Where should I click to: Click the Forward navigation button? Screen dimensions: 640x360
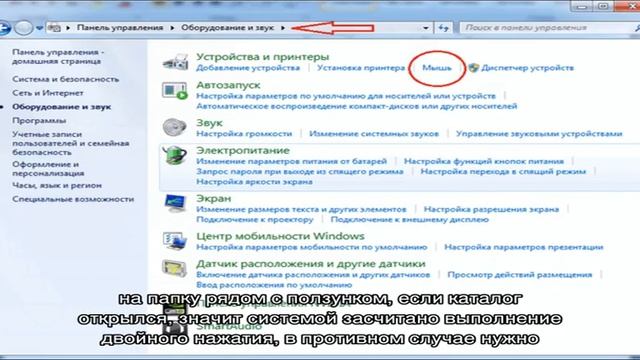(x=23, y=28)
